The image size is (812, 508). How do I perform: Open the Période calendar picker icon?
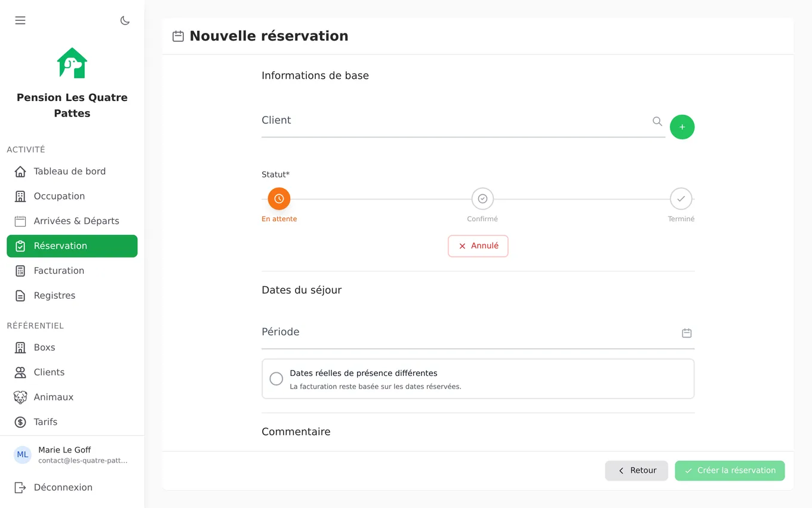pos(687,333)
